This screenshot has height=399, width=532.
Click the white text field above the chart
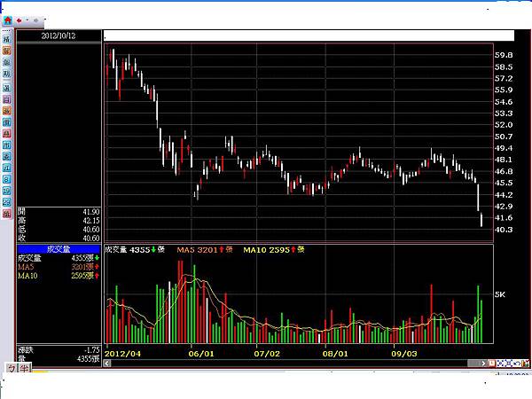309,35
